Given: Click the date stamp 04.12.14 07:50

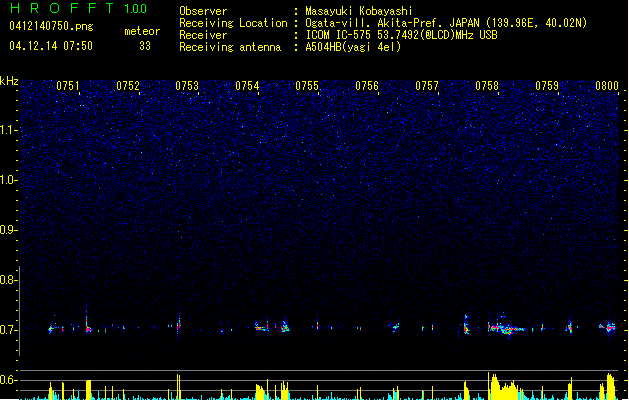Looking at the screenshot, I should coord(51,46).
